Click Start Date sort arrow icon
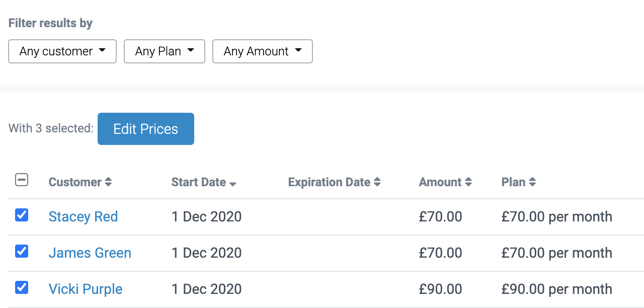Image resolution: width=644 pixels, height=308 pixels. [232, 184]
